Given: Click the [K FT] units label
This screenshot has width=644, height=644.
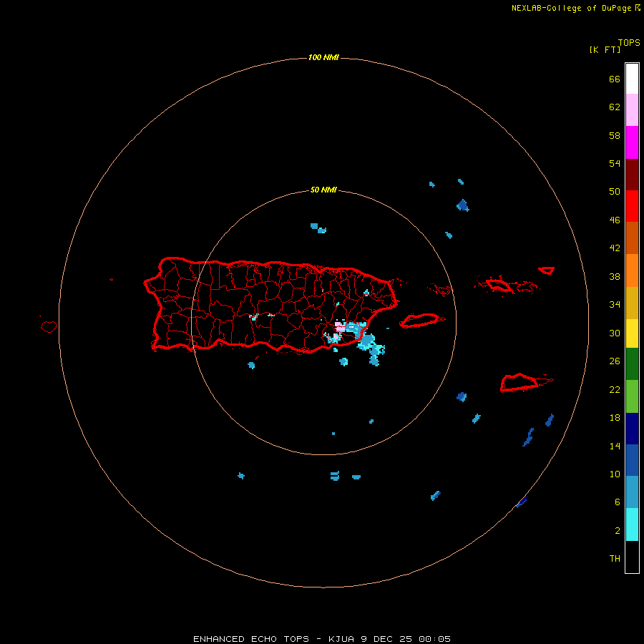Looking at the screenshot, I should 605,49.
